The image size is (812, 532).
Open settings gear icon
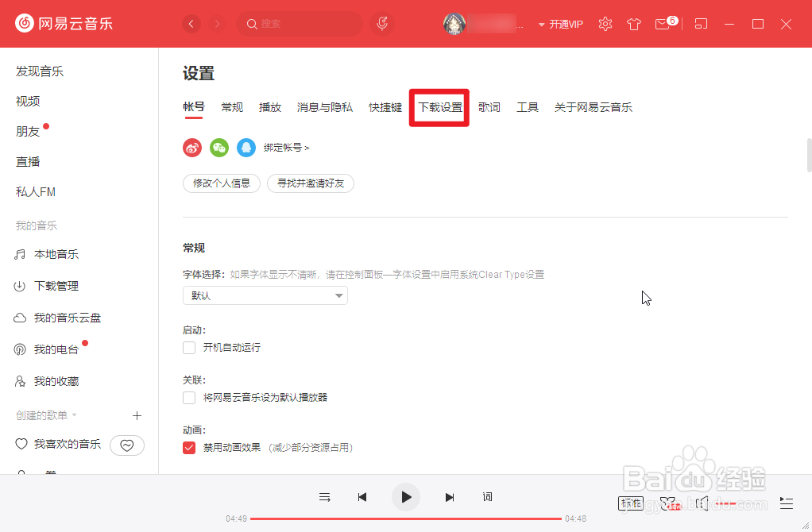click(x=605, y=24)
